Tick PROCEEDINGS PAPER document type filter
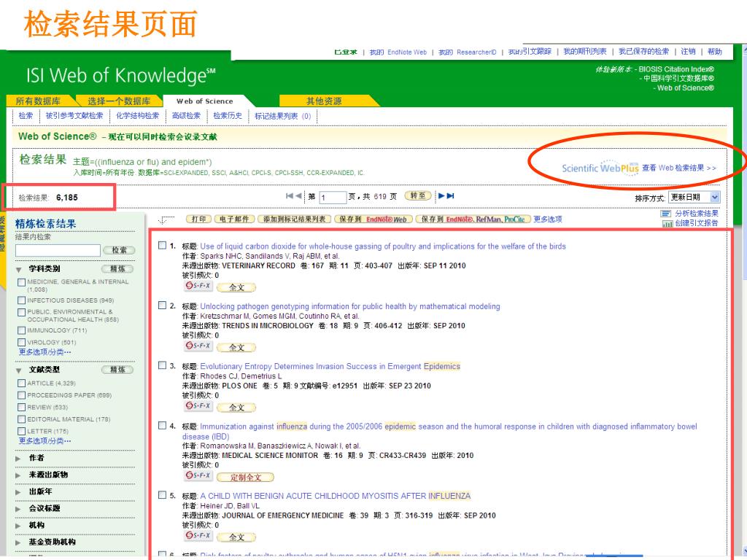The height and width of the screenshot is (560, 747). click(21, 395)
